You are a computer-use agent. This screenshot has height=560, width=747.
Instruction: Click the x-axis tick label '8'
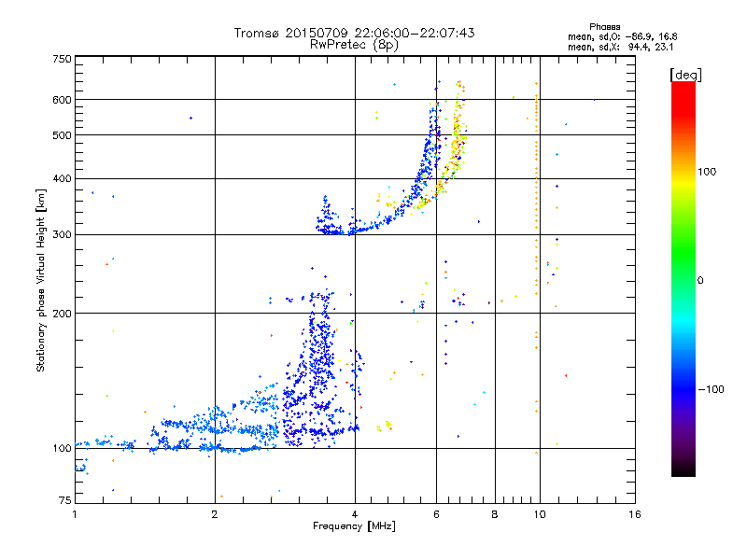(495, 514)
